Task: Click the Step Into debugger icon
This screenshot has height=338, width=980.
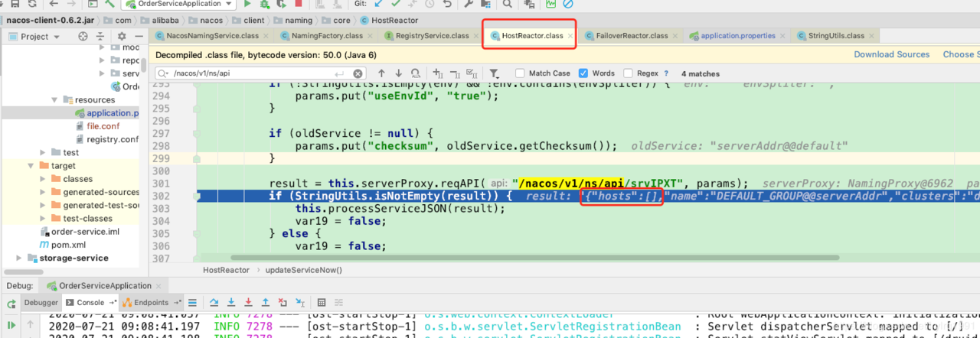Action: pyautogui.click(x=231, y=303)
